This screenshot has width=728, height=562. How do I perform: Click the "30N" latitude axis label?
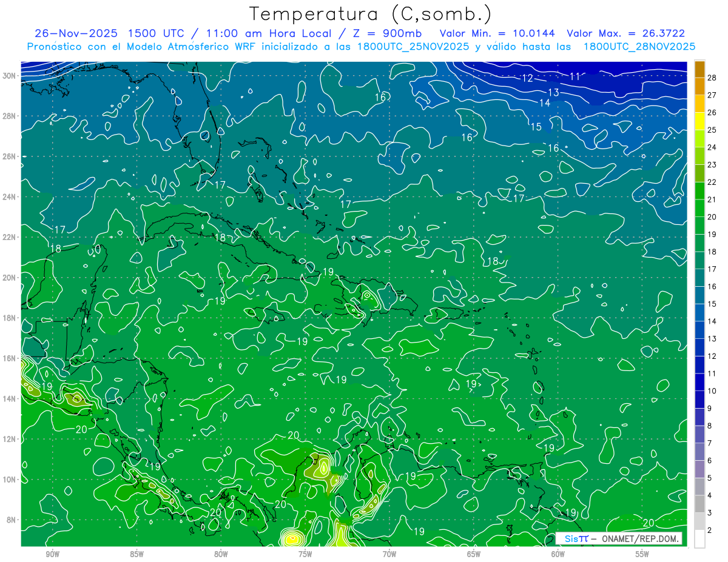(9, 75)
